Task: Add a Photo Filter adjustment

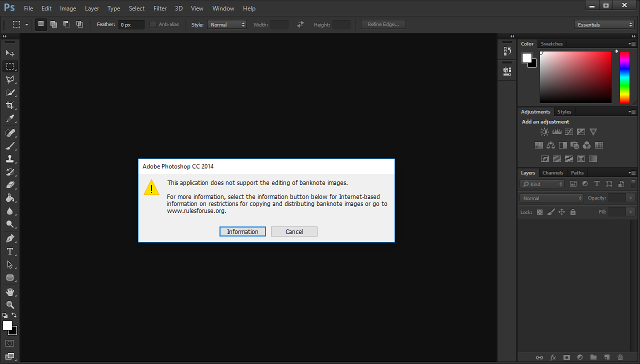Action: [x=575, y=145]
